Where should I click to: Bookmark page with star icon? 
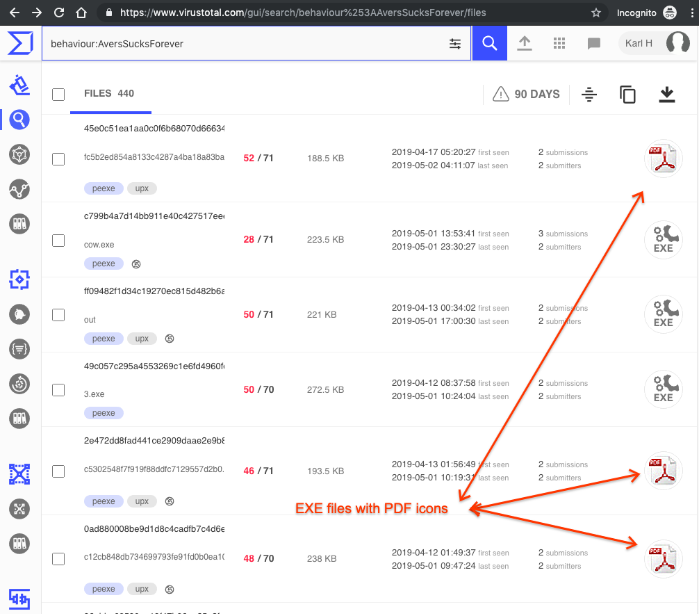tap(596, 13)
